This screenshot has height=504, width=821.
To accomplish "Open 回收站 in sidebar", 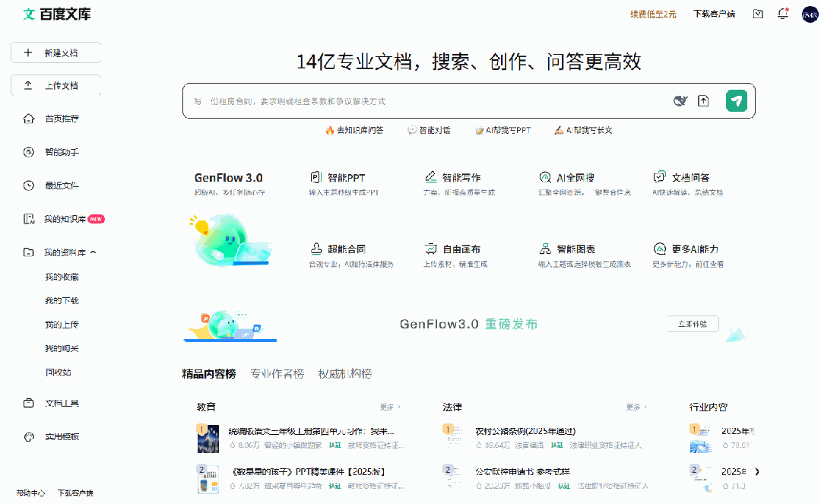I will tap(58, 372).
